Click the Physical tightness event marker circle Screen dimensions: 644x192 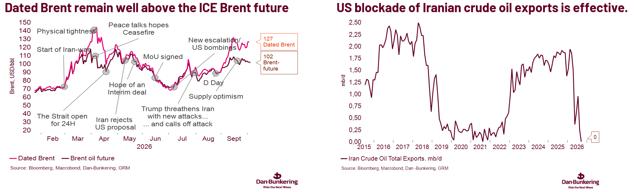94,30
